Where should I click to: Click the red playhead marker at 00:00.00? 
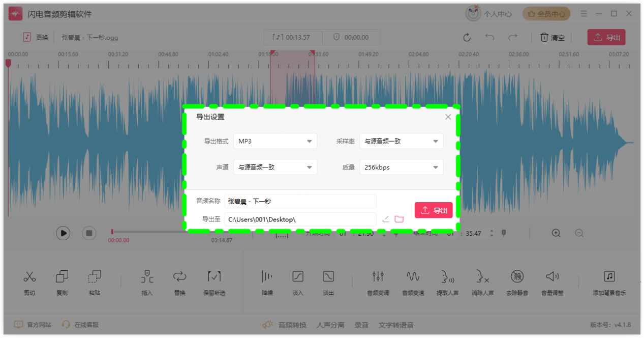coord(8,63)
